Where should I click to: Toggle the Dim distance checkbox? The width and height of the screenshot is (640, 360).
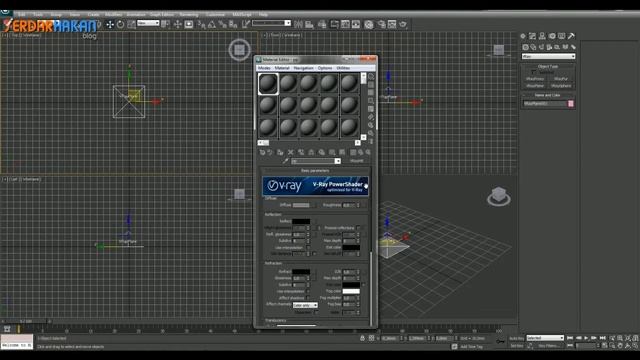314,253
